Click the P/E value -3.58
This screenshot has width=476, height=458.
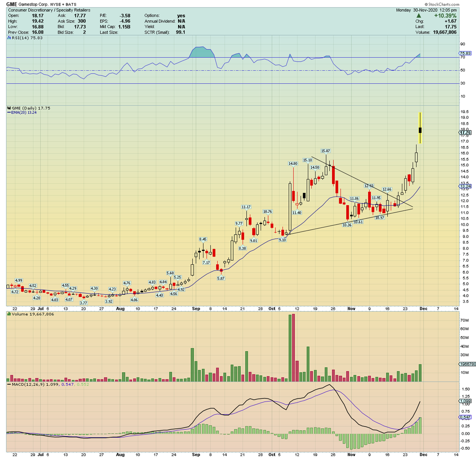125,15
